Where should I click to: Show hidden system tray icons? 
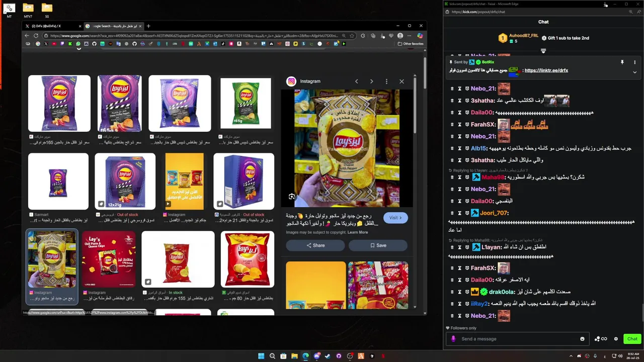click(x=571, y=356)
